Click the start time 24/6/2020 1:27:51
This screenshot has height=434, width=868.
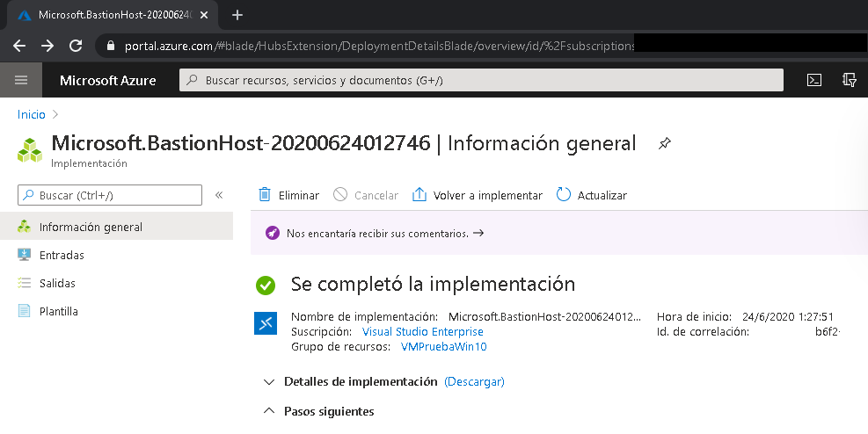point(788,317)
